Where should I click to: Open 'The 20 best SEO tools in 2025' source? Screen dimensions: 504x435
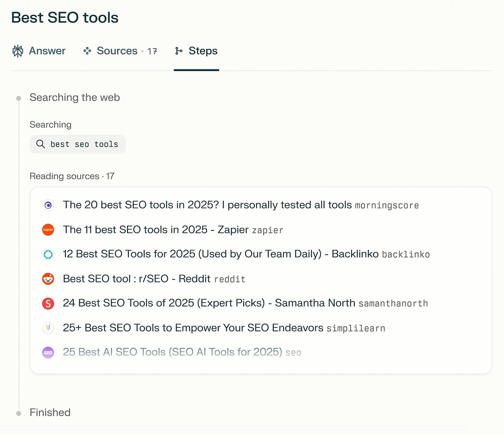207,205
